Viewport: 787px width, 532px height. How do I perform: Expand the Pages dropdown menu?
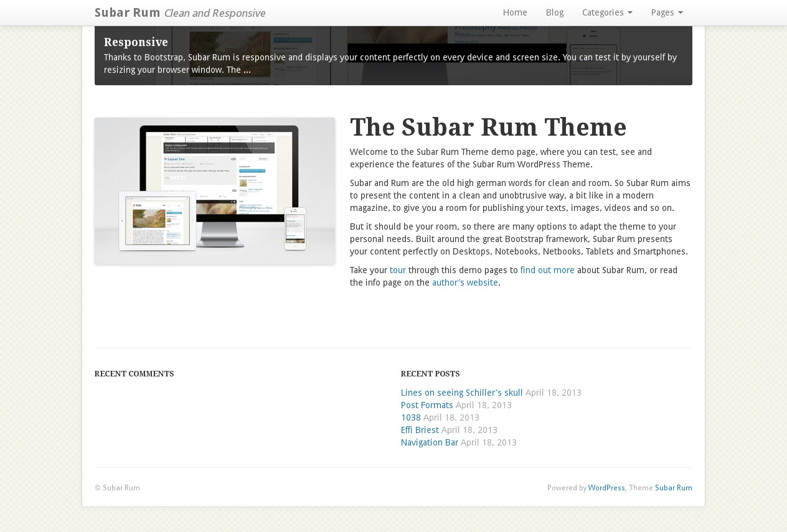point(667,12)
